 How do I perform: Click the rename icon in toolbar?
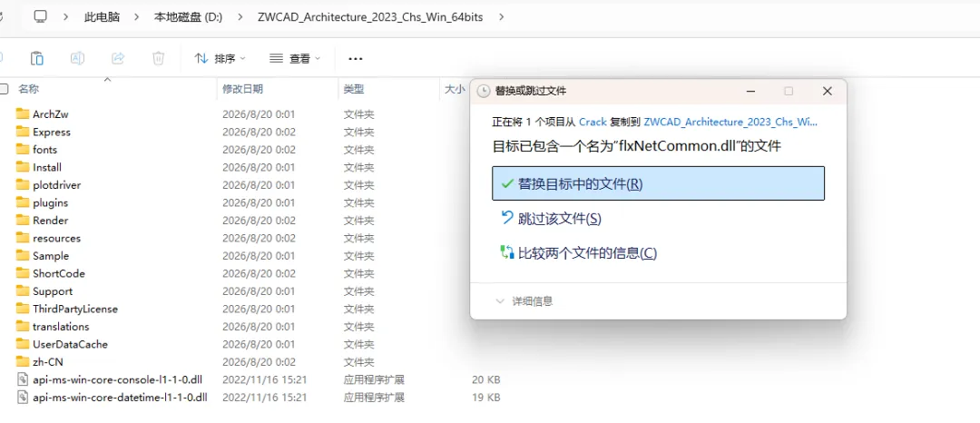tap(77, 58)
